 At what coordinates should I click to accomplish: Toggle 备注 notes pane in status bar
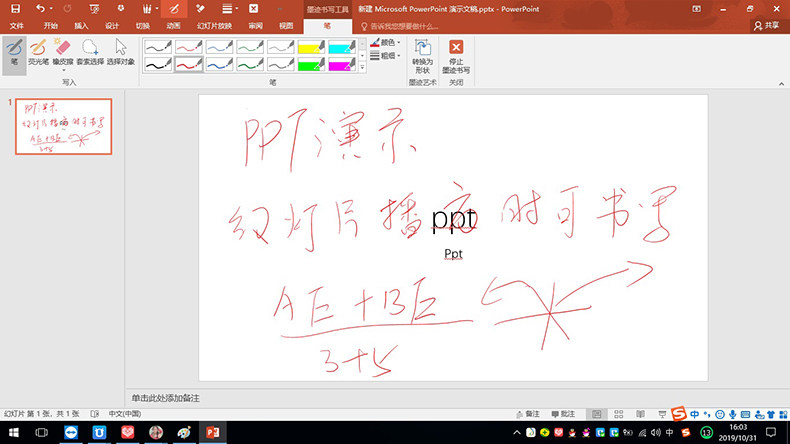click(x=528, y=414)
